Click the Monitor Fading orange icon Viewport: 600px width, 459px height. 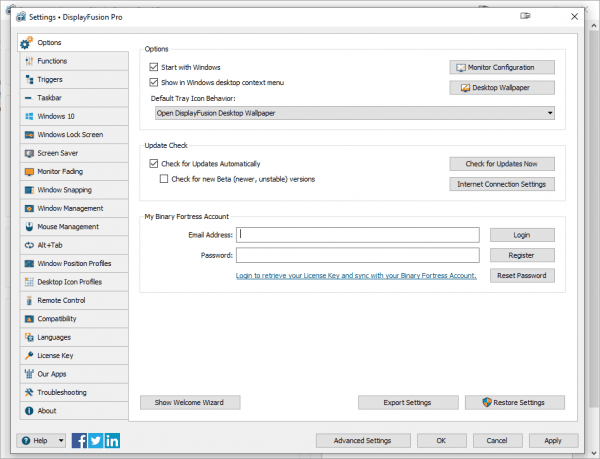[x=29, y=171]
